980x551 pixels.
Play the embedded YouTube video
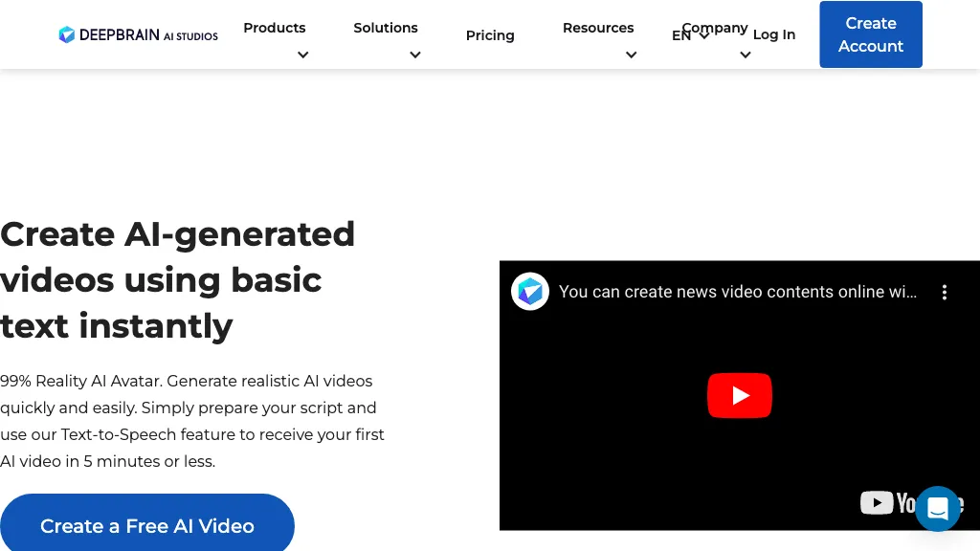(739, 395)
